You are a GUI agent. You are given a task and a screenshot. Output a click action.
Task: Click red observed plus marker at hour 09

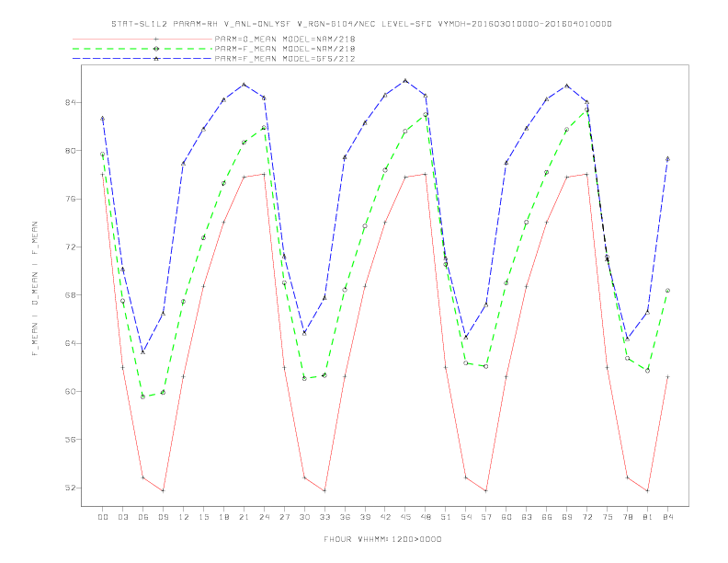tap(163, 490)
